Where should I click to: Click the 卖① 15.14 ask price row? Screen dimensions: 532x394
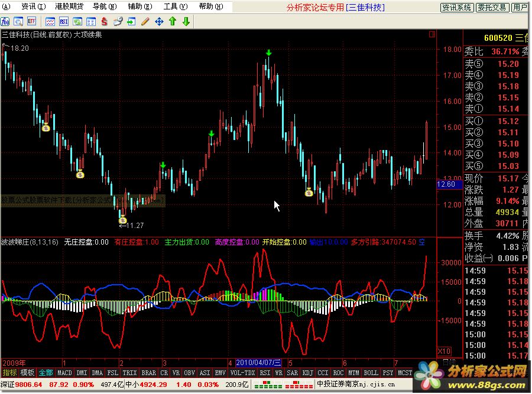[x=496, y=109]
